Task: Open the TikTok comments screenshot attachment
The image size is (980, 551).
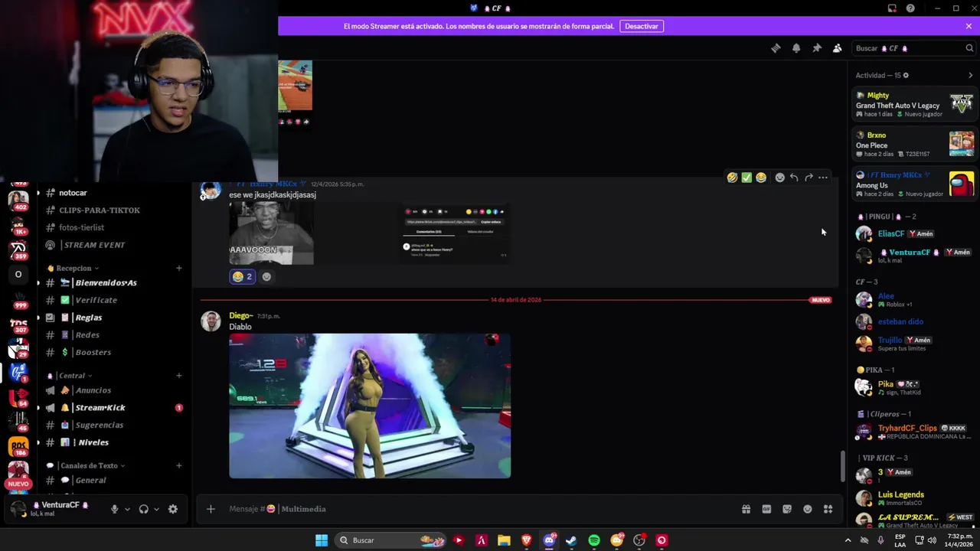Action: coord(455,234)
